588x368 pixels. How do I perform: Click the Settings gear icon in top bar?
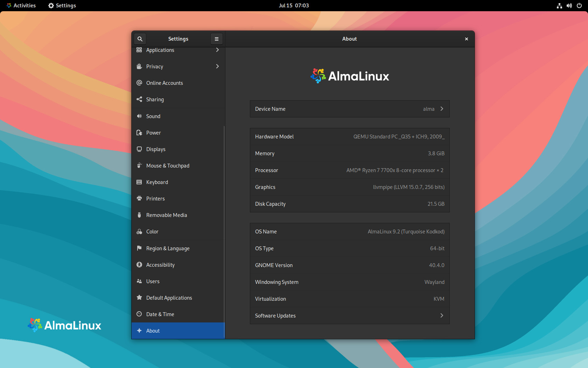tap(51, 6)
